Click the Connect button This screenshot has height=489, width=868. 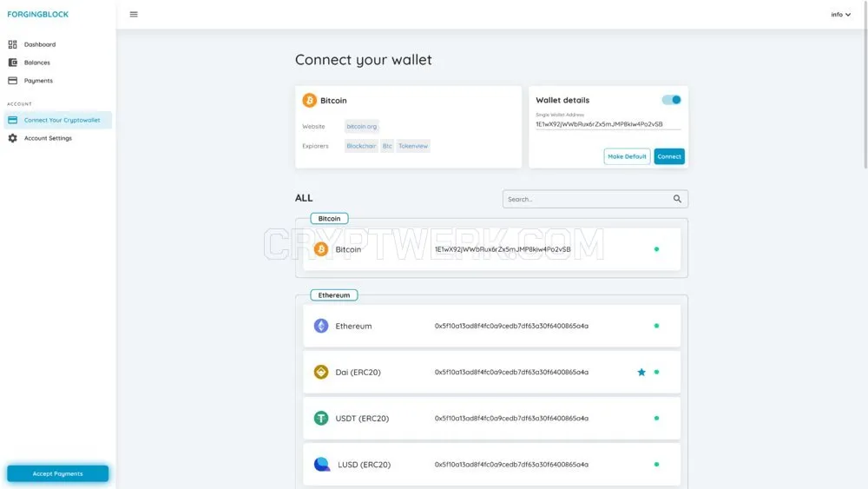(x=669, y=156)
